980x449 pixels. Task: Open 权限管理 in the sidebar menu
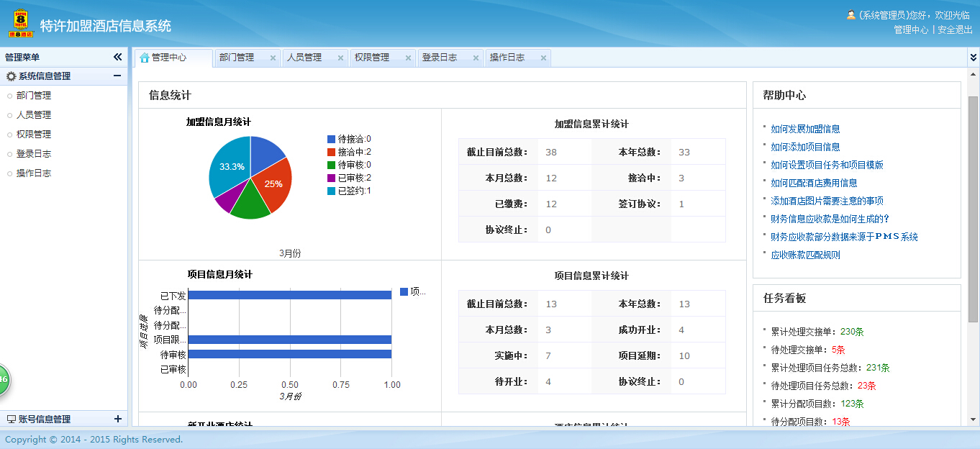(34, 134)
